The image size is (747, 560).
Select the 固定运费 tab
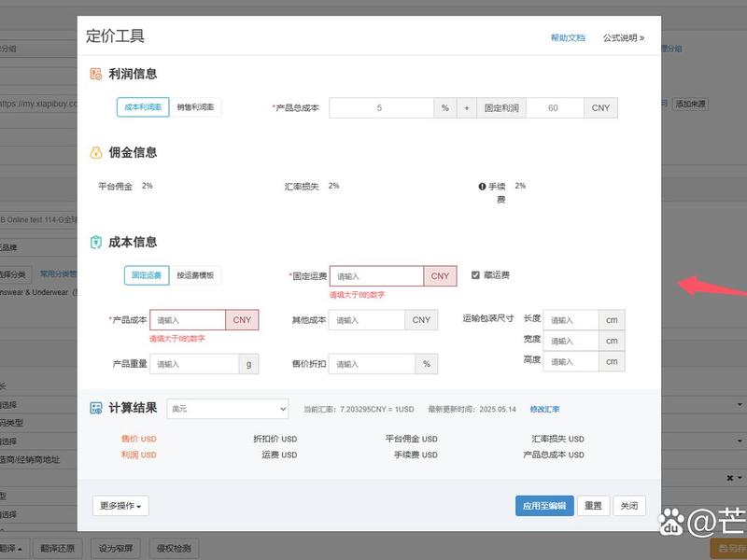point(147,275)
